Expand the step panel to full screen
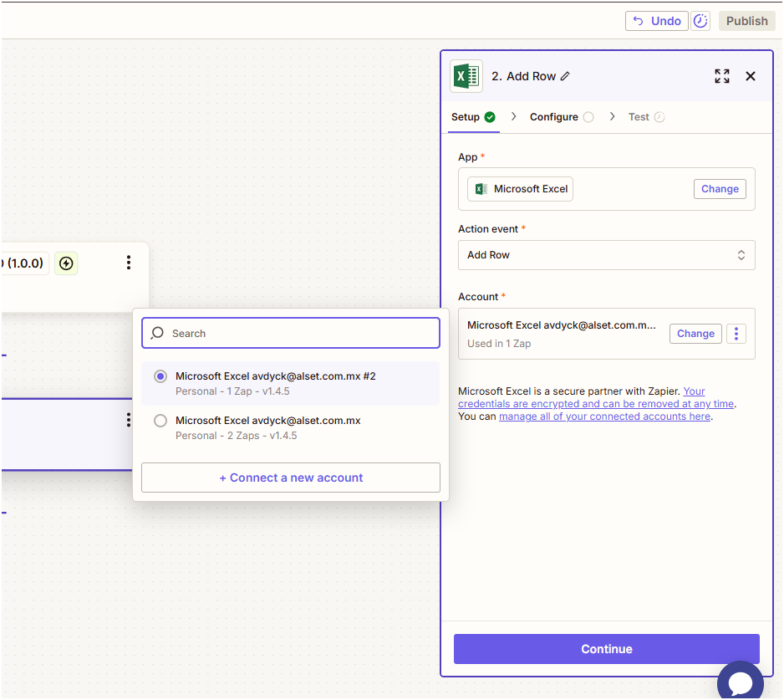Image resolution: width=784 pixels, height=700 pixels. click(721, 76)
